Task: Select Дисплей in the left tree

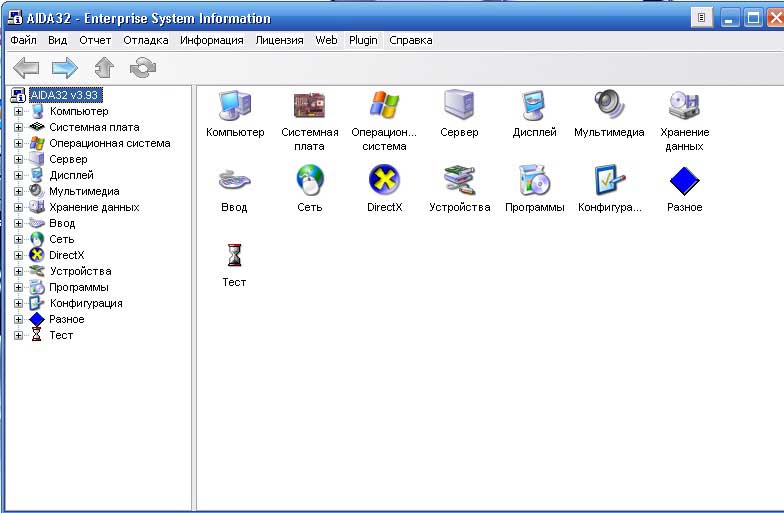Action: [72, 176]
